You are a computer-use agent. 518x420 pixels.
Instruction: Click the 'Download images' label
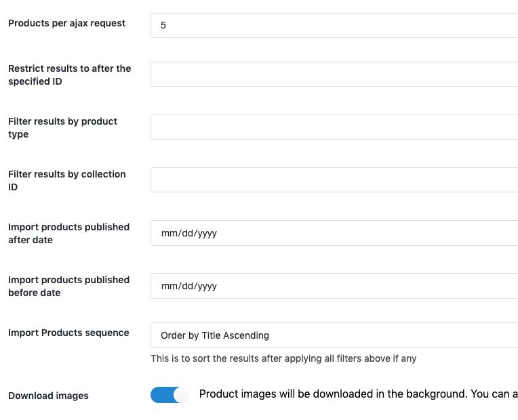point(48,396)
